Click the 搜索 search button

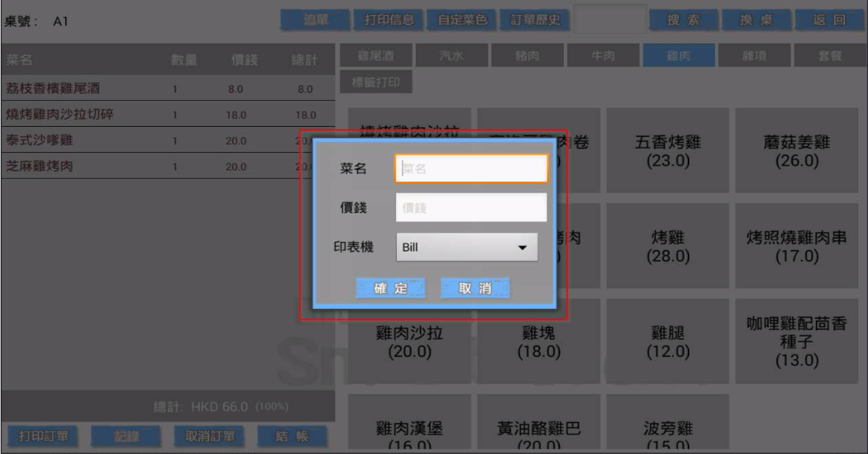684,20
